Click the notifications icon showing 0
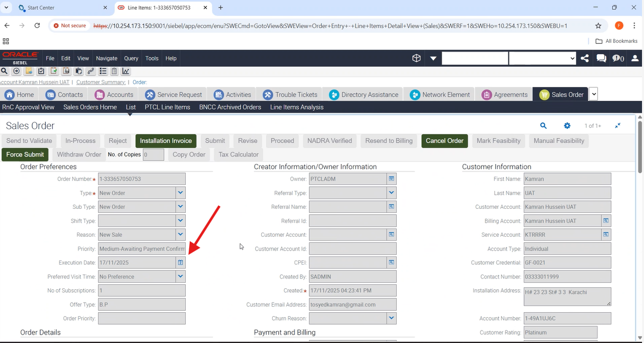Image resolution: width=644 pixels, height=343 pixels. coord(618,58)
